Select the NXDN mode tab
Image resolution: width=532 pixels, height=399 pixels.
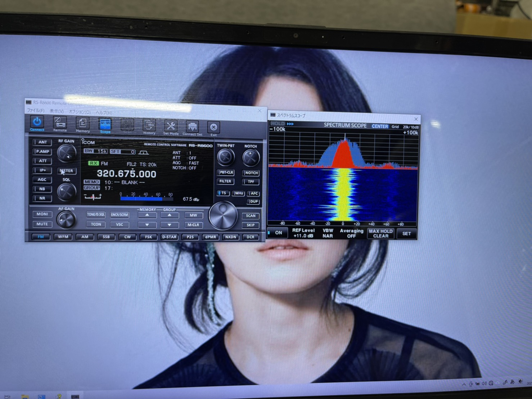(x=230, y=237)
